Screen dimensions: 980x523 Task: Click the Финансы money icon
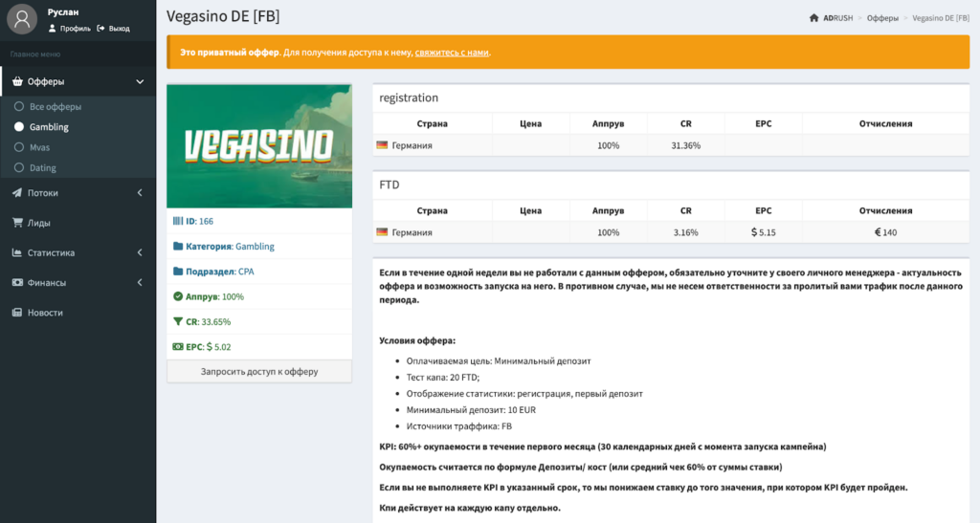tap(17, 283)
